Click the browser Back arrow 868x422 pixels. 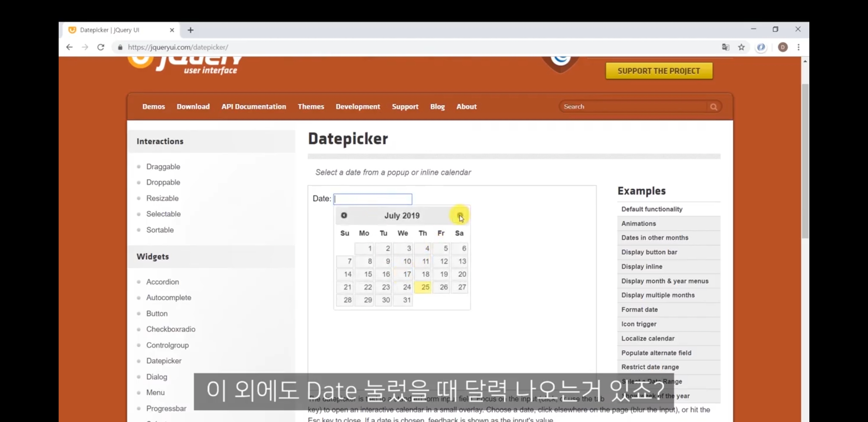[69, 47]
